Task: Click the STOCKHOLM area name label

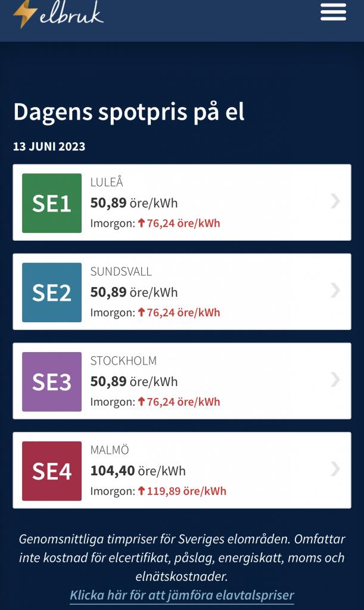Action: tap(123, 360)
